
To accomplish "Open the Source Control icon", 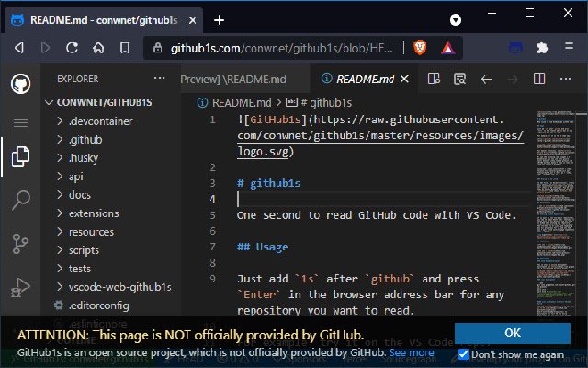I will (20, 243).
